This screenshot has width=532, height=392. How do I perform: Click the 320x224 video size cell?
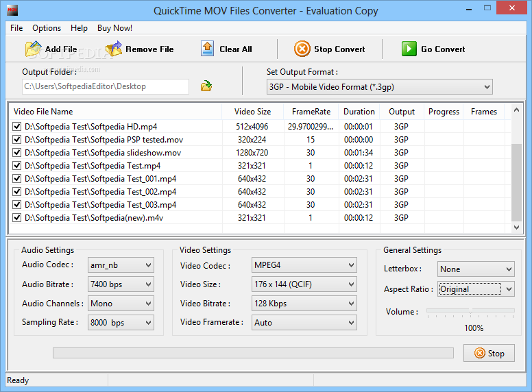[x=252, y=139]
